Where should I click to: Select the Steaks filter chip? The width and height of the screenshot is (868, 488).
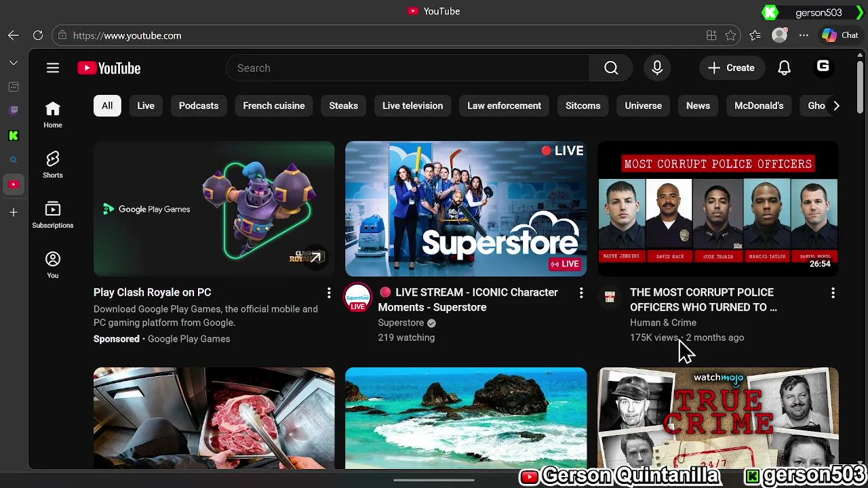click(344, 106)
